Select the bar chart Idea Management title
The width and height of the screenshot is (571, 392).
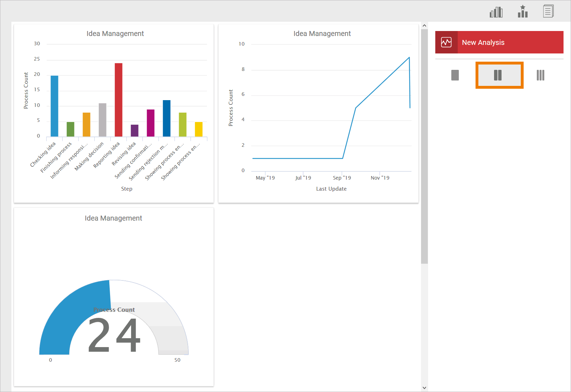pyautogui.click(x=115, y=33)
